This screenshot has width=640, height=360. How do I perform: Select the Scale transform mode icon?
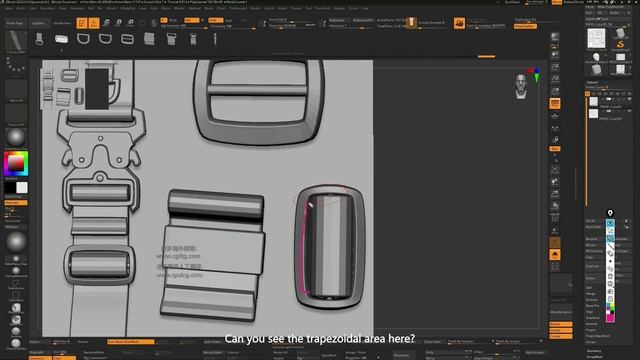point(118,23)
